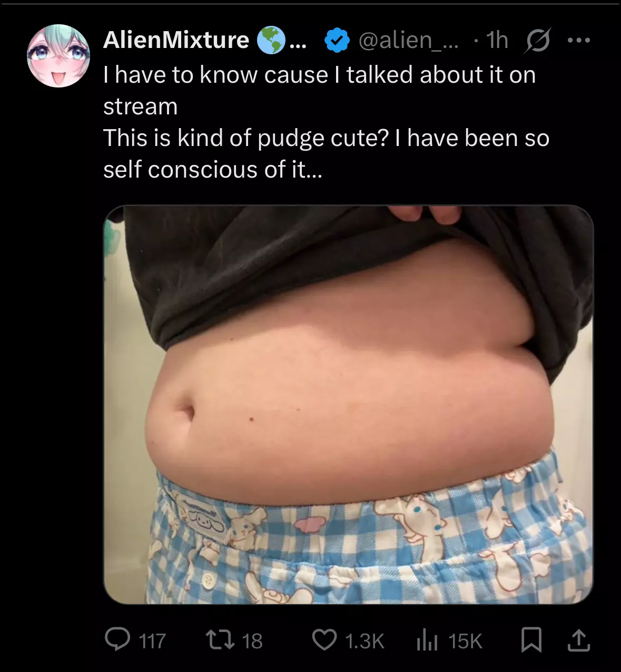Click the AlienMixture display name

(176, 40)
